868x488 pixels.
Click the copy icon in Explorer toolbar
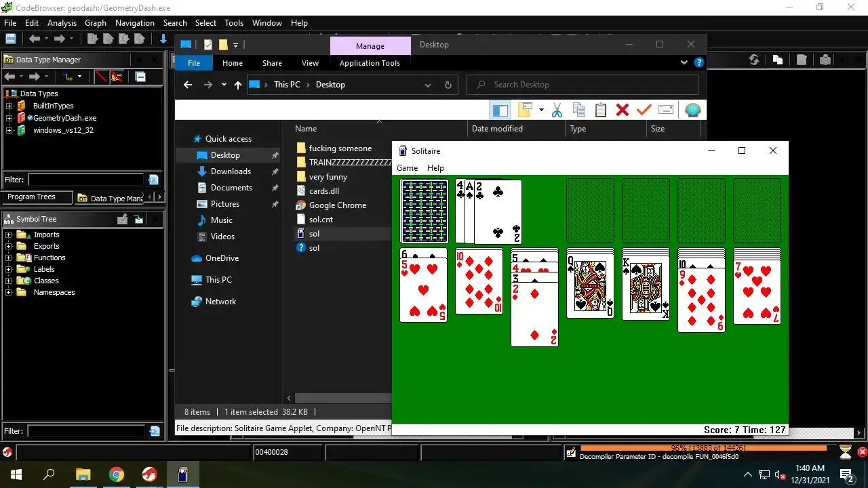pos(578,110)
